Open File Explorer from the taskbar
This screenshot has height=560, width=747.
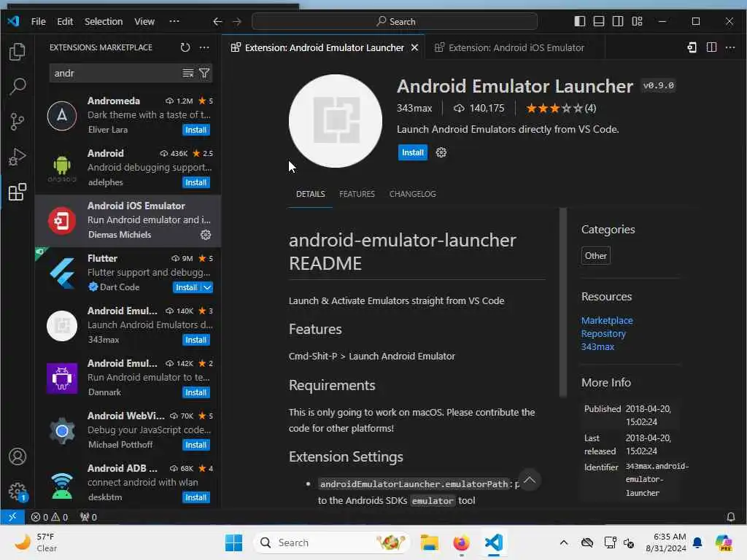coord(429,542)
